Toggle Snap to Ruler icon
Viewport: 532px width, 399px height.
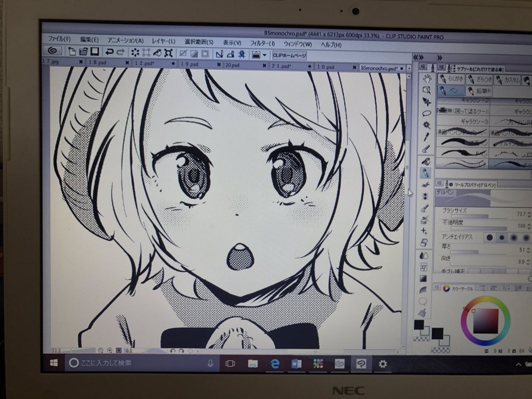click(x=219, y=54)
